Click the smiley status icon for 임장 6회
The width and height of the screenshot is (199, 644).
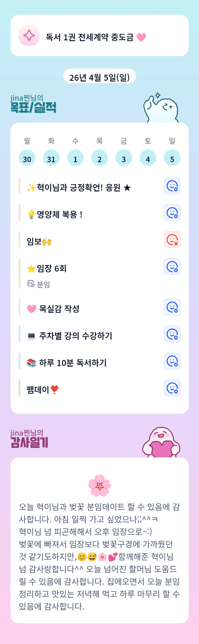172,267
